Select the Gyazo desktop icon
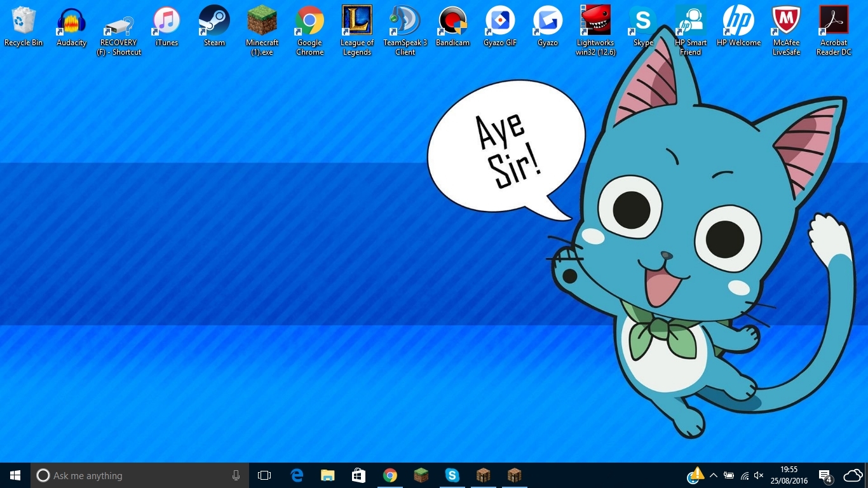This screenshot has height=488, width=868. click(x=548, y=27)
